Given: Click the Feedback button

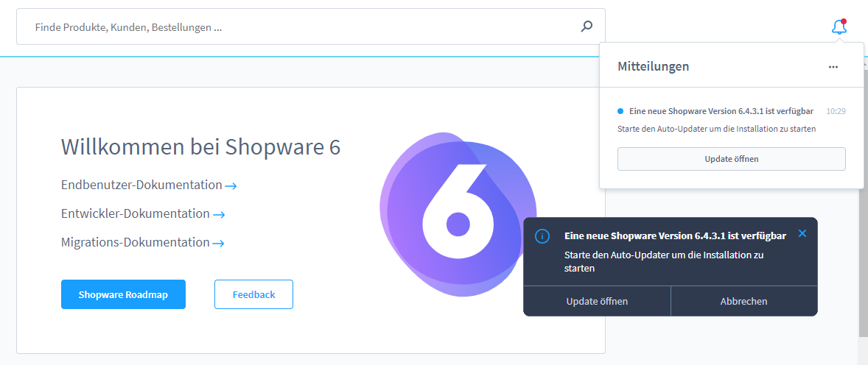Looking at the screenshot, I should coord(253,294).
